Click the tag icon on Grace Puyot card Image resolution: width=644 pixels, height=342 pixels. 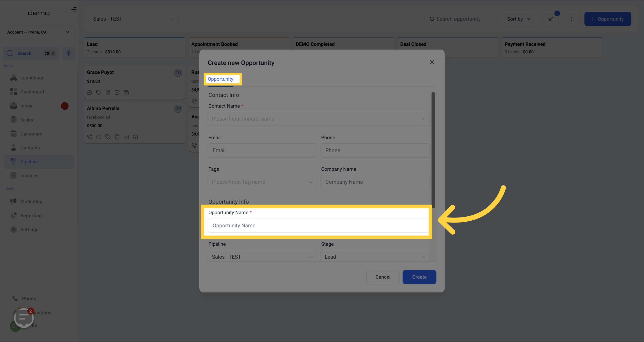pos(99,93)
